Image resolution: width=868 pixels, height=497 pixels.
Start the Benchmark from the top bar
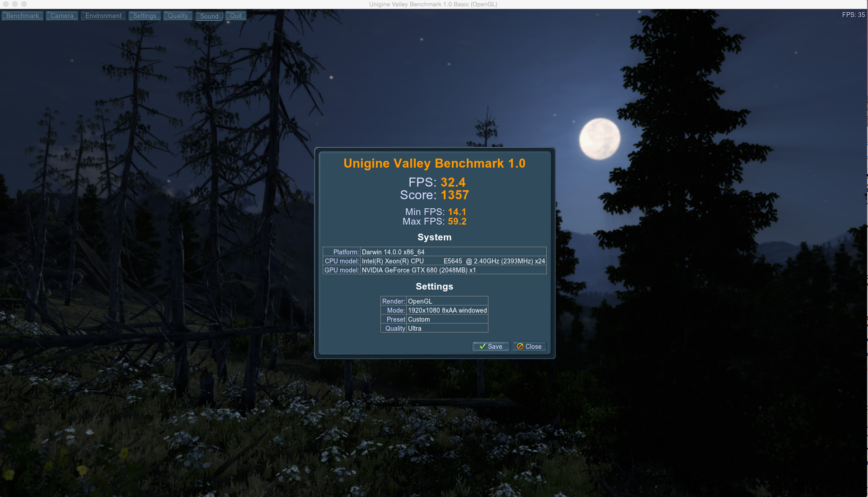[x=23, y=16]
